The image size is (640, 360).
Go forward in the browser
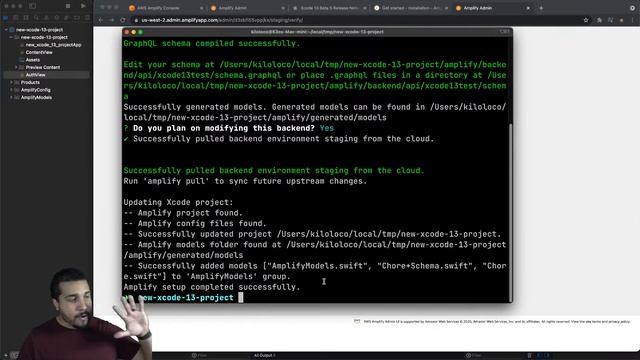tap(111, 20)
